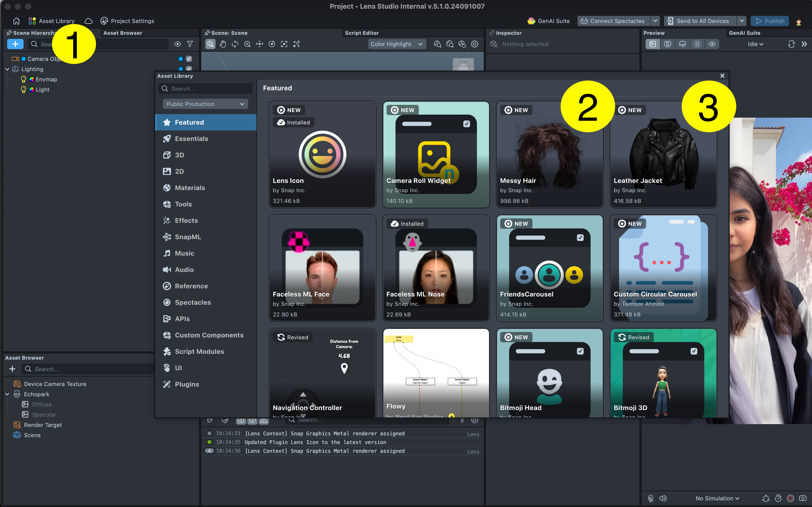This screenshot has height=507, width=812.
Task: Click the screenshot camera icon in Preview
Action: [x=803, y=498]
